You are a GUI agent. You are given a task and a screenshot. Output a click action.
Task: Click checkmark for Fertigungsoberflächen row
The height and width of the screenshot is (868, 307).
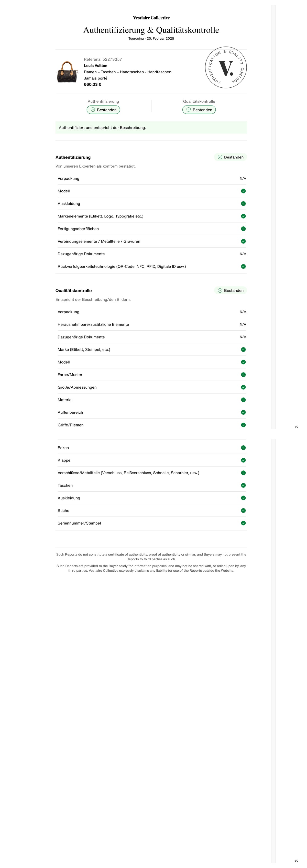243,229
